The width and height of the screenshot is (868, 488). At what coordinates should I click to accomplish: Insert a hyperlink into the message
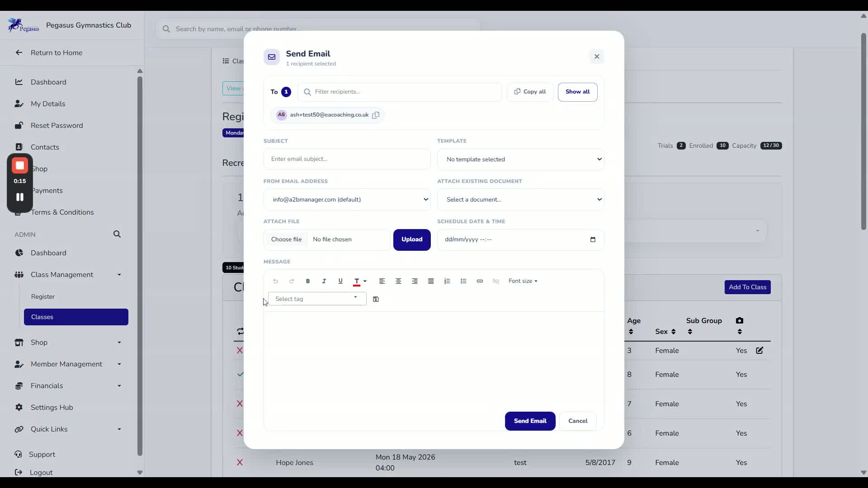[480, 281]
